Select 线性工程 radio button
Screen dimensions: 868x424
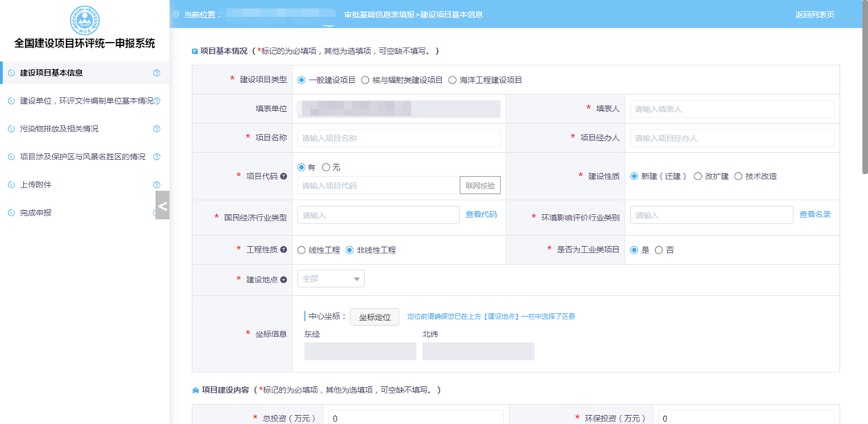pos(301,250)
